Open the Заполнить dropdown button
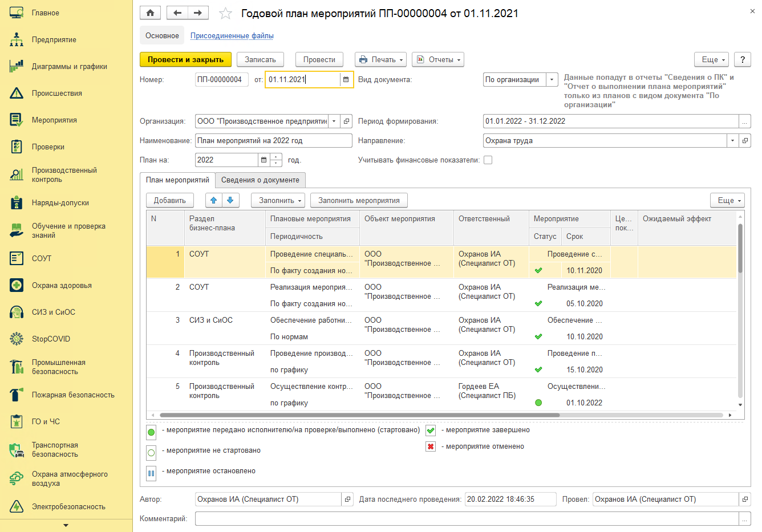The height and width of the screenshot is (532, 762). (x=278, y=200)
